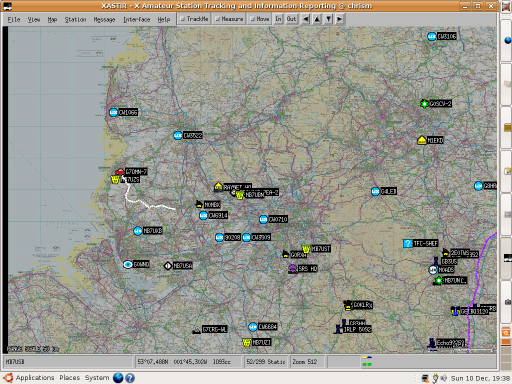Click the clock showing Sun 10 Dec
Image resolution: width=512 pixels, height=384 pixels.
click(480, 378)
